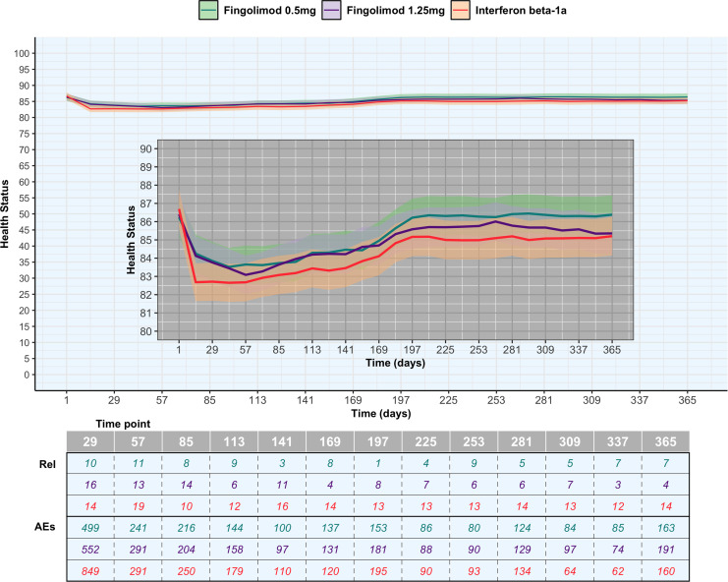Click the inset y-axis tick label 87
Image resolution: width=728 pixels, height=582 pixels.
click(145, 204)
